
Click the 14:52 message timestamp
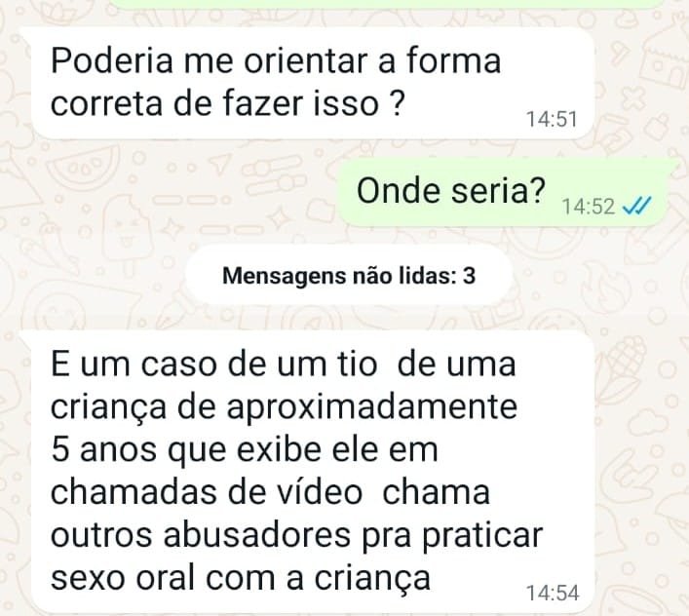pos(589,206)
